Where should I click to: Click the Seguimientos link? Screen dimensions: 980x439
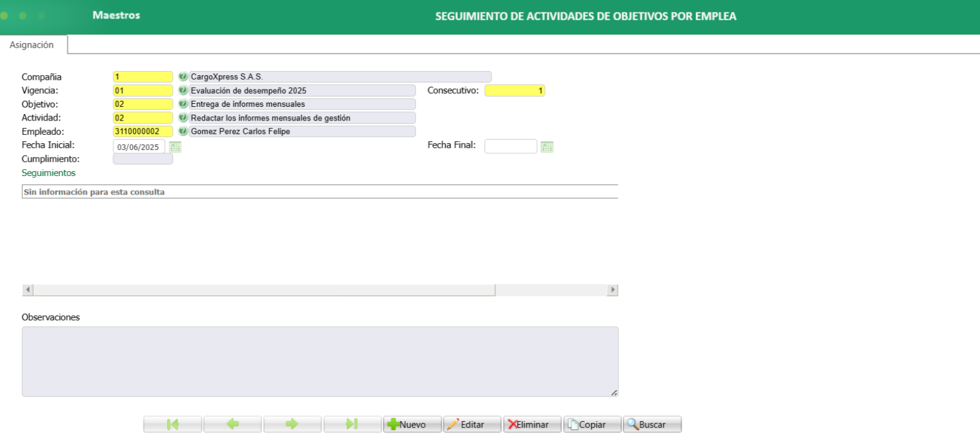pos(49,173)
